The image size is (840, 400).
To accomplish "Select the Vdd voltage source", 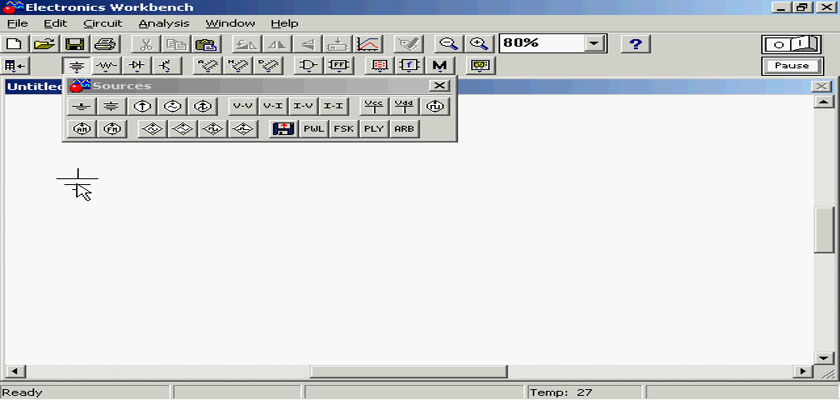I will 404,107.
